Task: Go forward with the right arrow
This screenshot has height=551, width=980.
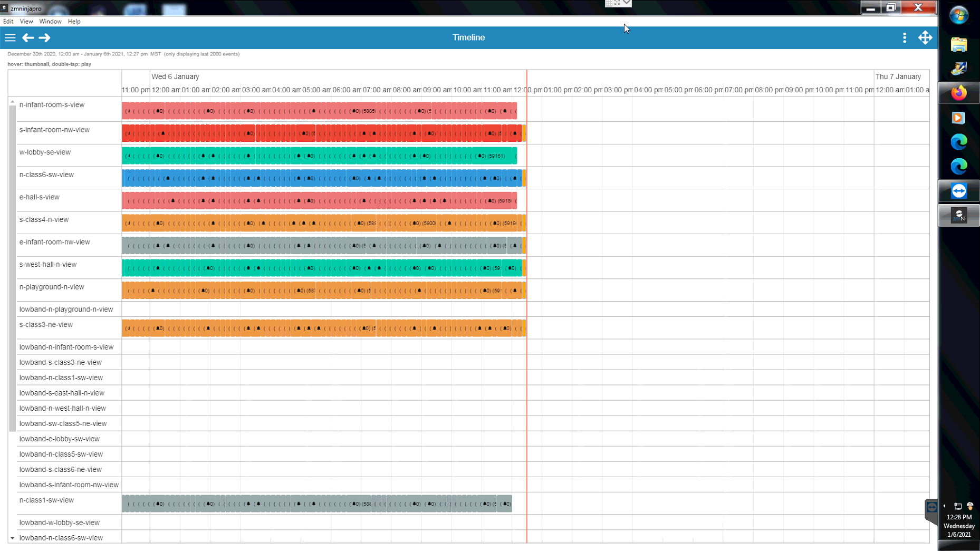Action: pyautogui.click(x=44, y=37)
